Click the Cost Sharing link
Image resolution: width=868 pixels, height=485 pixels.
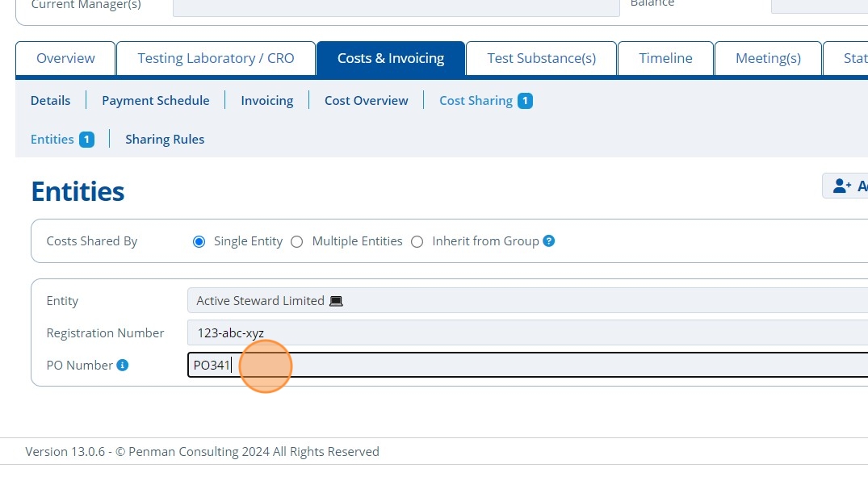point(476,101)
